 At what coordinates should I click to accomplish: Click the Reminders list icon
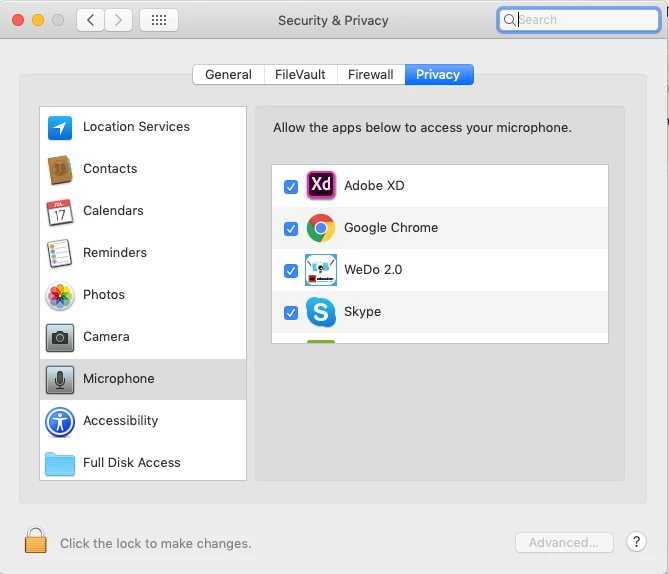(x=60, y=253)
